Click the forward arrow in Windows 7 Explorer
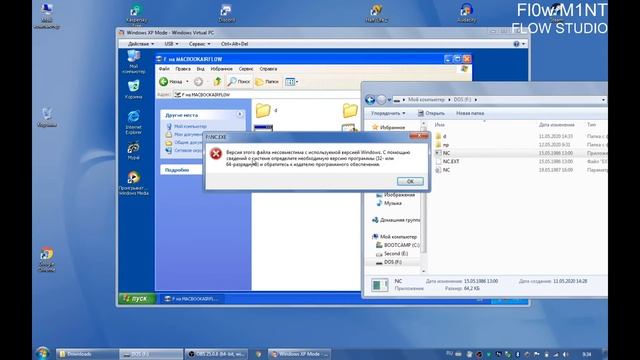Screen dimensions: 640x360 (381, 100)
